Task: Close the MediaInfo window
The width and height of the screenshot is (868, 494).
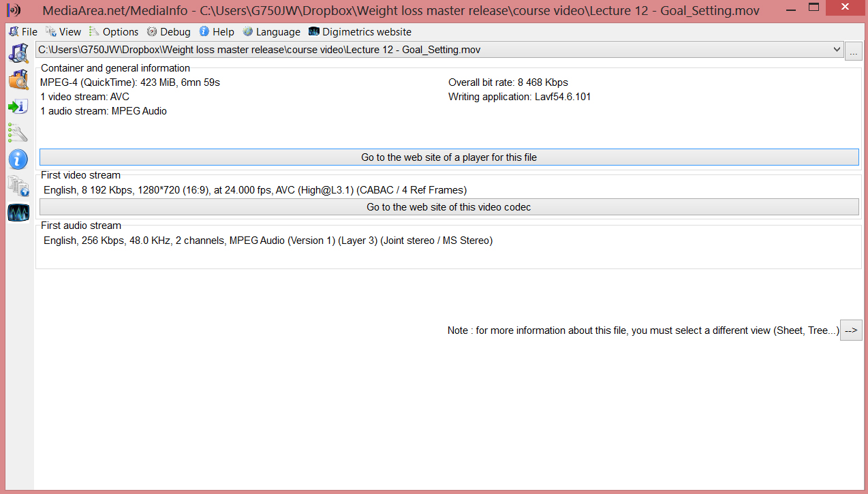Action: coord(844,8)
